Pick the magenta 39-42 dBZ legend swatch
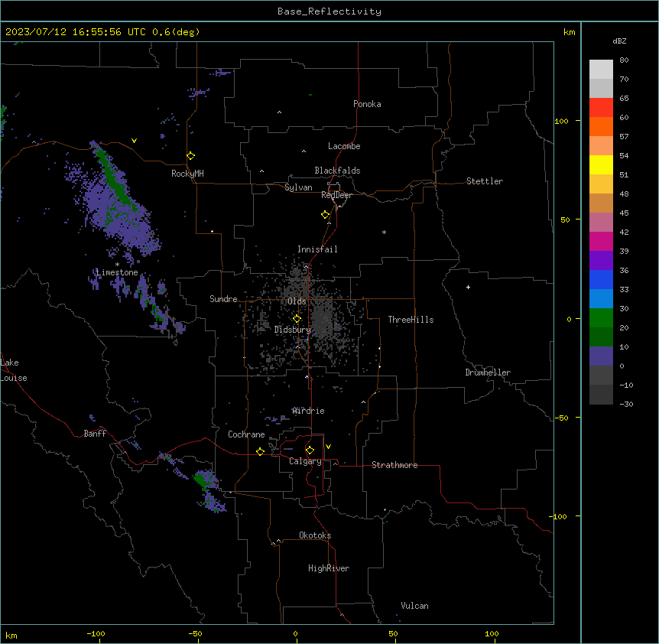 coord(601,241)
